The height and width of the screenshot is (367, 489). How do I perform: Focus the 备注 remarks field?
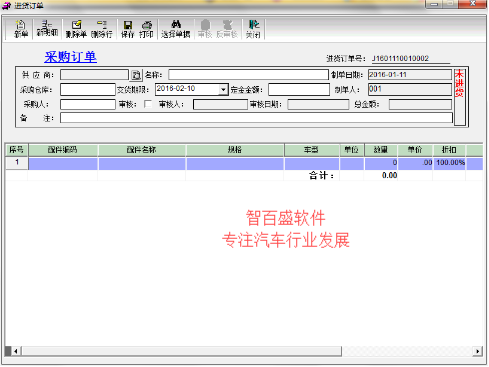pos(256,118)
